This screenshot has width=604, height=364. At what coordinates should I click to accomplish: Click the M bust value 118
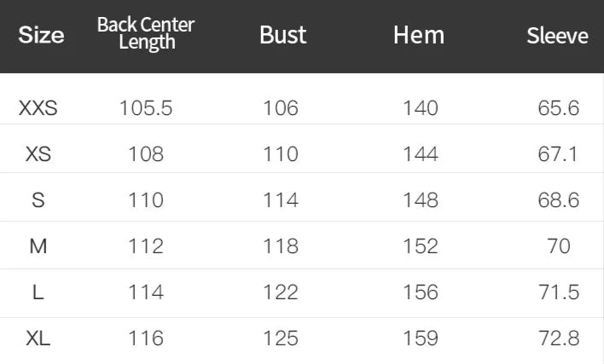point(282,246)
